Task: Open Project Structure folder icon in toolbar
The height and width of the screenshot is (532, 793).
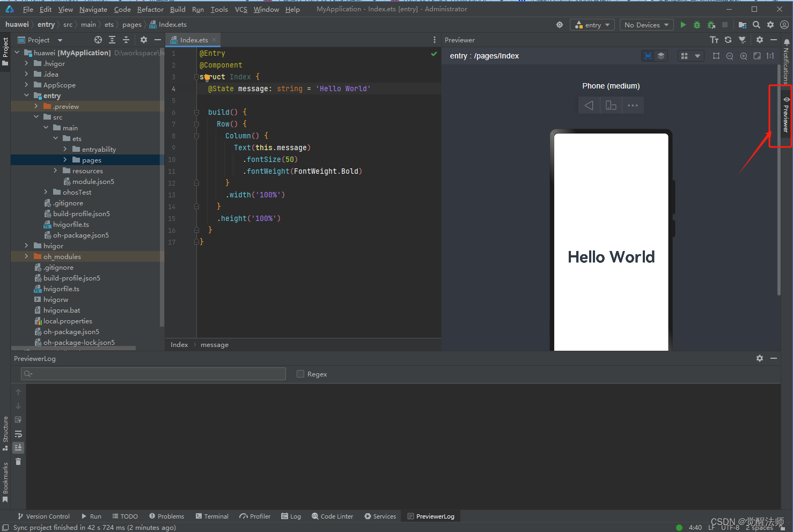Action: point(743,25)
